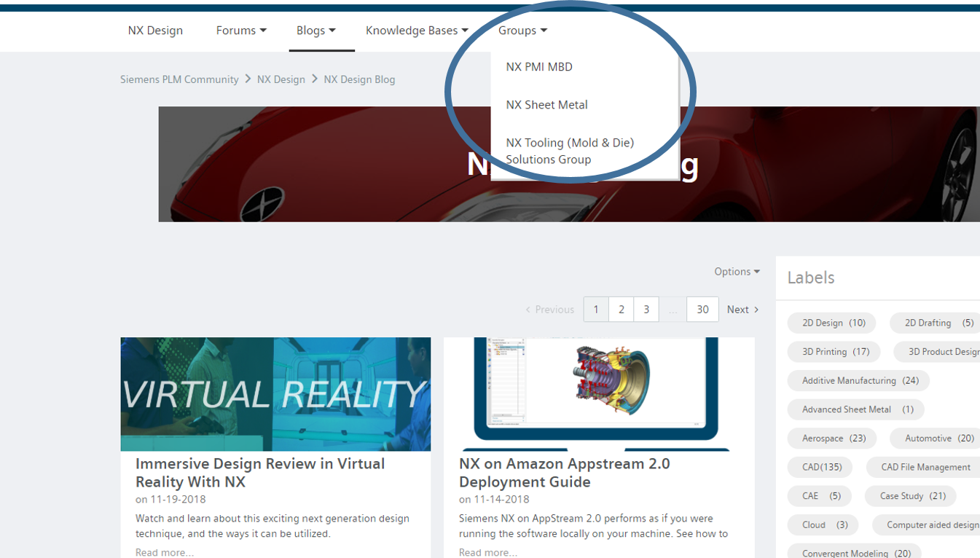The image size is (980, 558).
Task: Jump to page 30 of blog list
Action: coord(702,310)
